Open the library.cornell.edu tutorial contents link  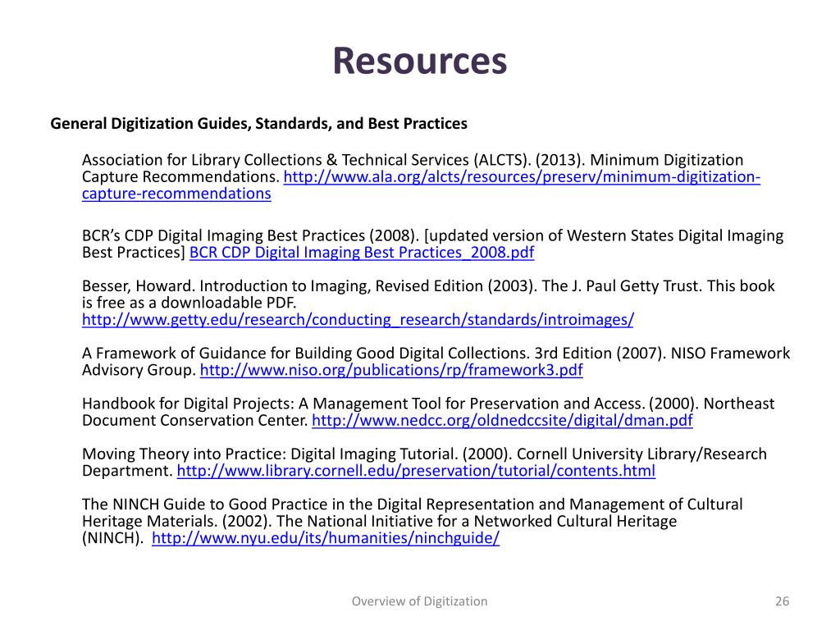[x=416, y=471]
